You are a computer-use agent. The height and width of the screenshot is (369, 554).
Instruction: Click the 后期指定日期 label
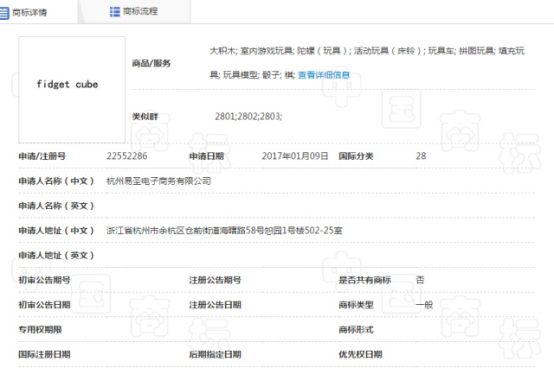coord(215,354)
